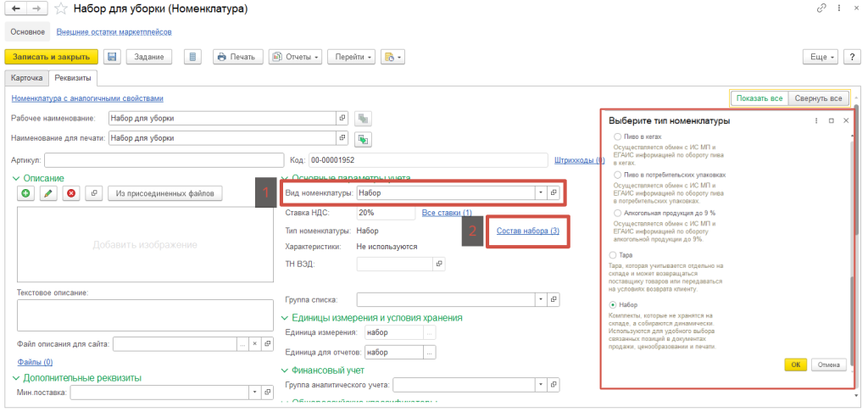Switch to the Карточка tab
The image size is (868, 412).
click(25, 78)
